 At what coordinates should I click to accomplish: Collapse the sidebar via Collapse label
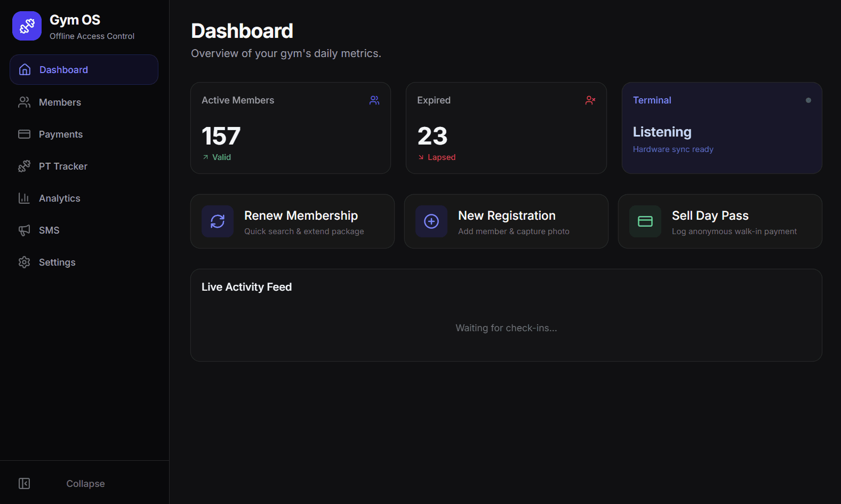(x=85, y=484)
